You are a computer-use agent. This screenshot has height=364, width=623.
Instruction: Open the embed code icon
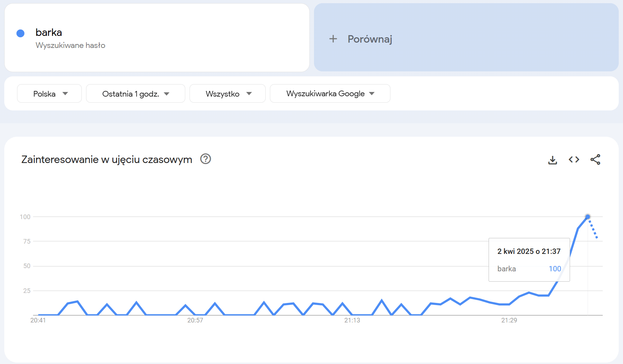tap(574, 160)
